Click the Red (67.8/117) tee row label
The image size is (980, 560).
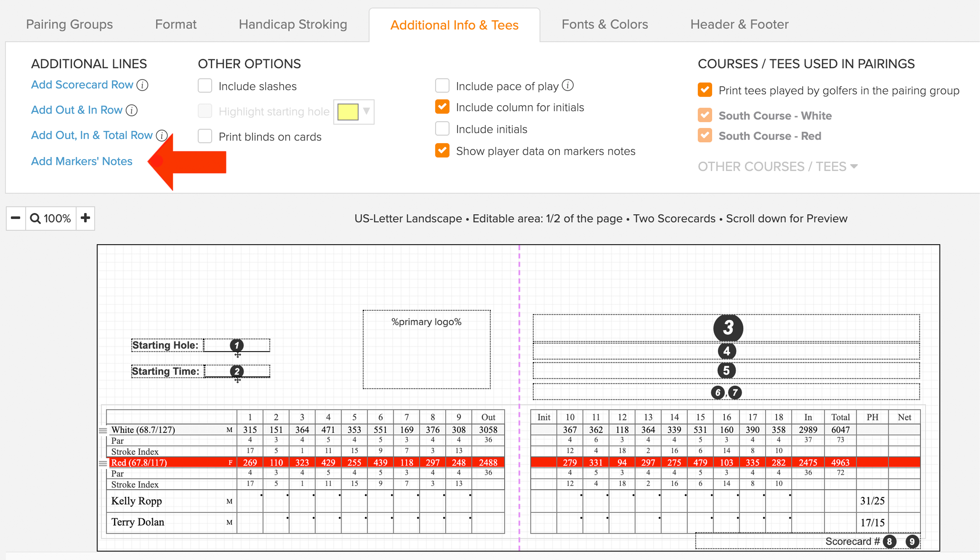[139, 463]
